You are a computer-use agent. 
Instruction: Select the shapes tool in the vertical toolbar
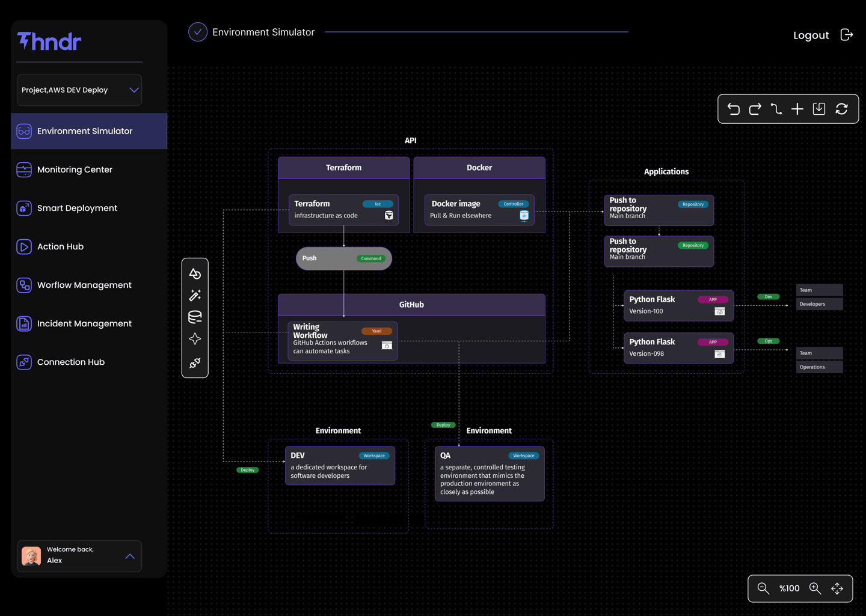click(195, 273)
